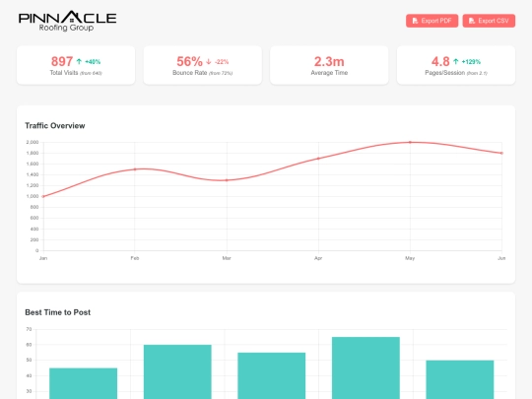This screenshot has height=399, width=532.
Task: Click the -22% change indicator
Action: pyautogui.click(x=222, y=62)
